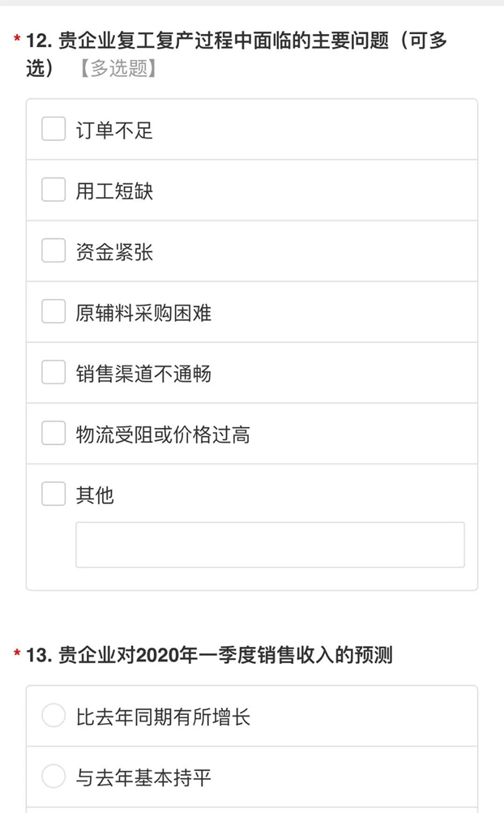Click the 用工短缺 option label text
Screen dimensions: 504x813
tap(114, 191)
